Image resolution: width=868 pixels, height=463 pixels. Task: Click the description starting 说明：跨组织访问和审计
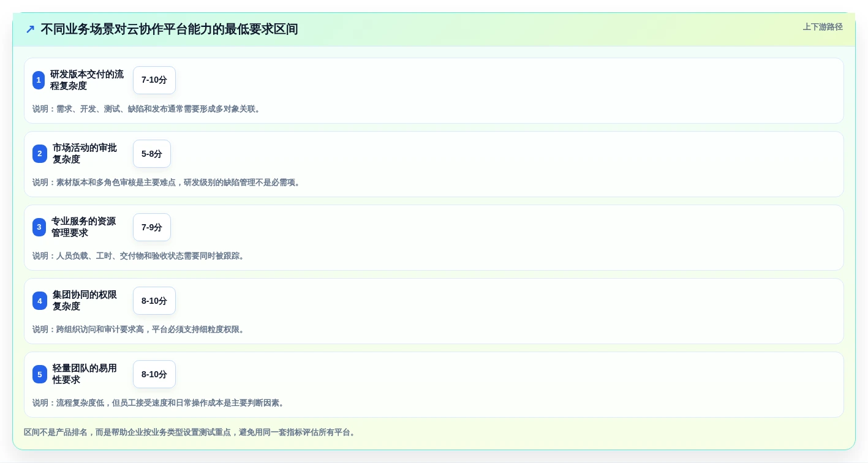140,329
